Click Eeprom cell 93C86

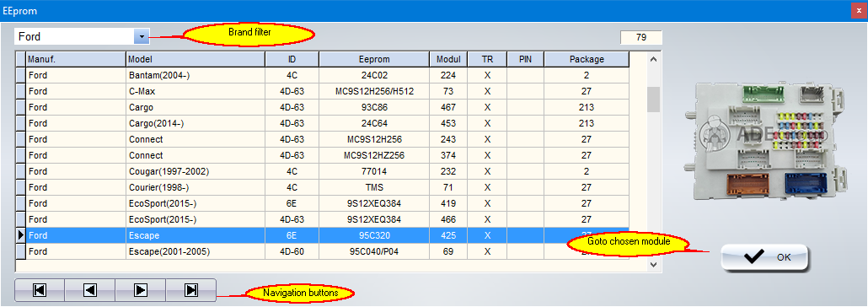point(374,107)
